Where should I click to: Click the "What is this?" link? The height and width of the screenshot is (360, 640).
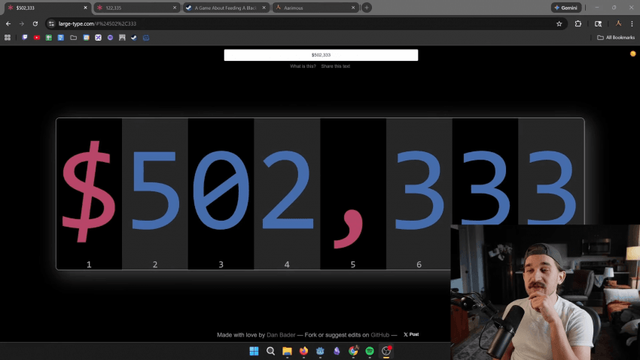coord(303,66)
